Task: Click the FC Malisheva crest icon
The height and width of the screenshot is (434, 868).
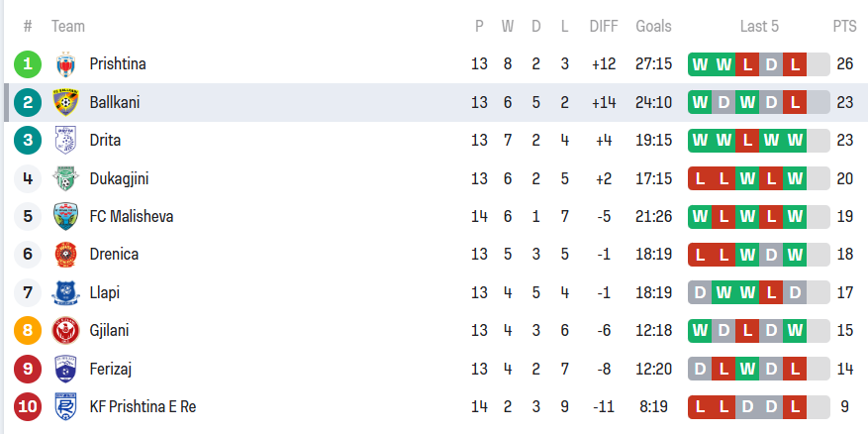Action: tap(66, 216)
